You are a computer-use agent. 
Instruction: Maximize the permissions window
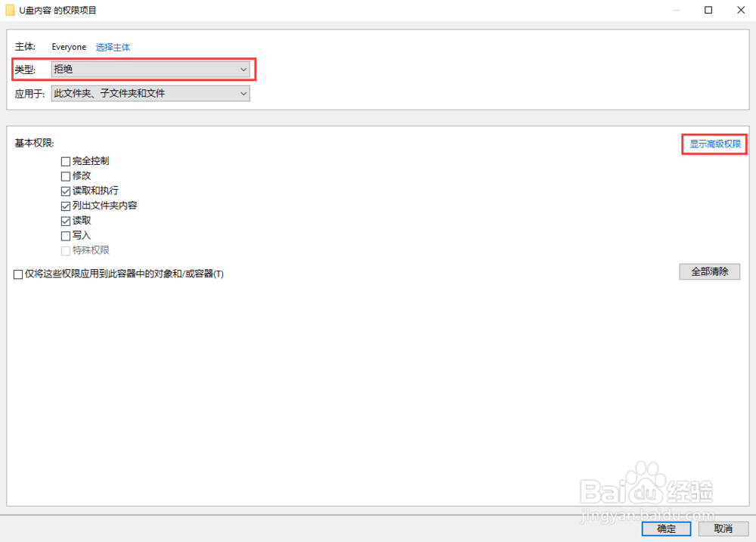pyautogui.click(x=708, y=10)
